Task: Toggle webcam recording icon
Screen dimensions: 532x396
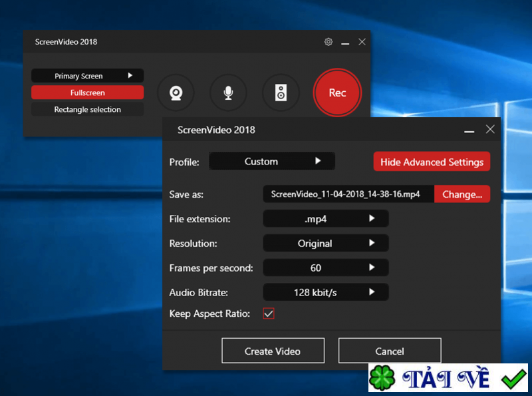Action: click(x=176, y=93)
